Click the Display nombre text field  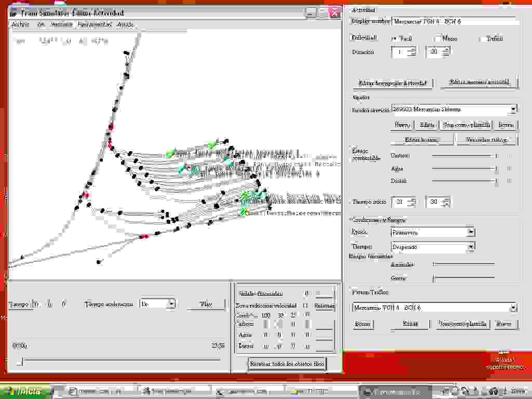pos(455,22)
